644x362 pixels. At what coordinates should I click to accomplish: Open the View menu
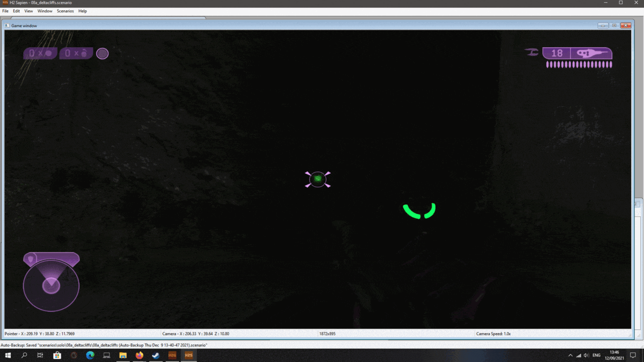(28, 11)
